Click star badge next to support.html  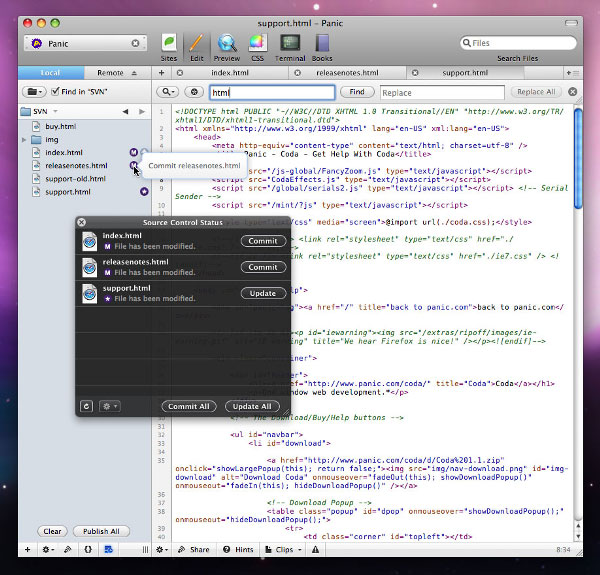(x=144, y=192)
